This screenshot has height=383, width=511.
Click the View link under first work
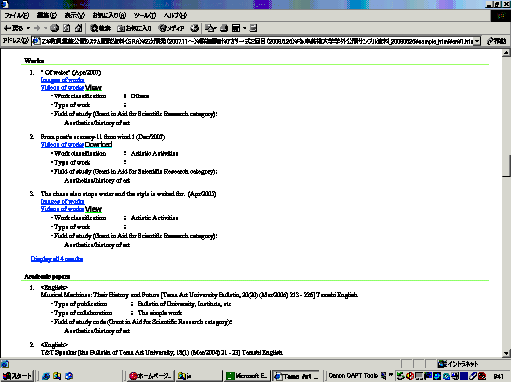point(93,88)
